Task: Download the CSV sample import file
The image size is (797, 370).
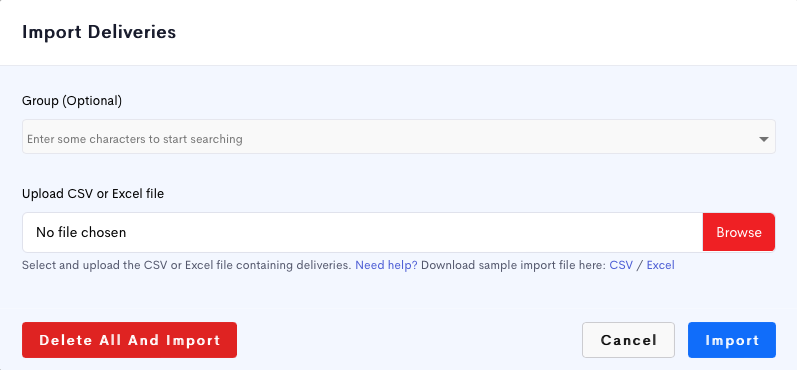Action: coord(621,265)
